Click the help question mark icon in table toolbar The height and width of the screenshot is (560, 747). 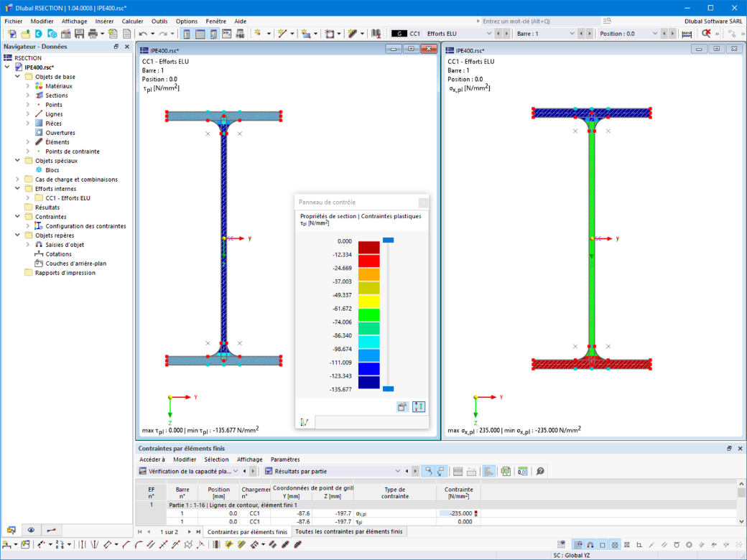point(539,472)
